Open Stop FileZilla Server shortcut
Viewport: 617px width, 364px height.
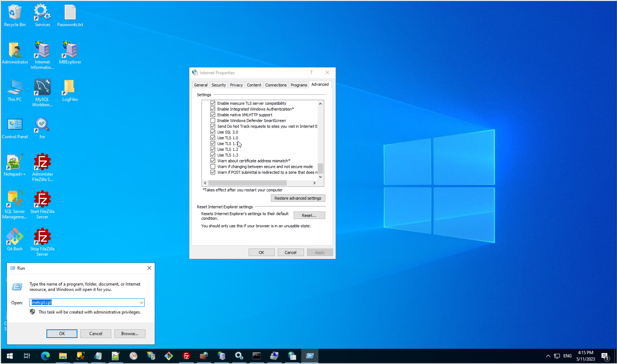(x=42, y=237)
